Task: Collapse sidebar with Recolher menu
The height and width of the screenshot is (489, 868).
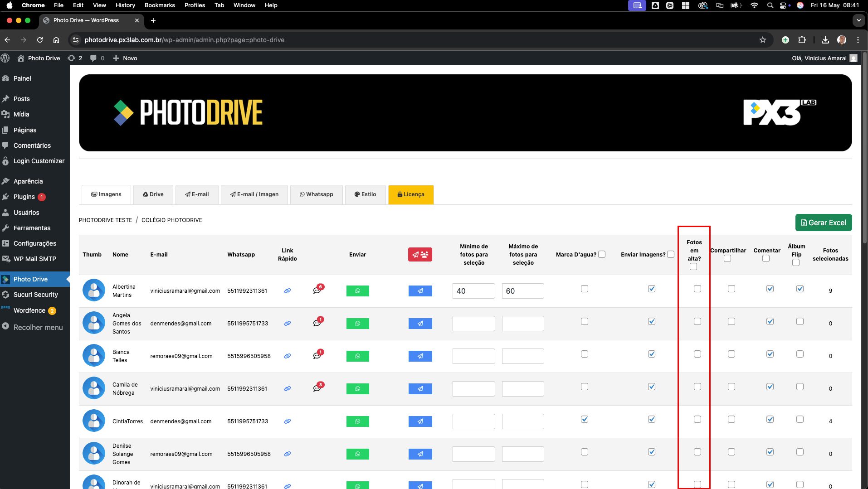Action: (x=38, y=327)
